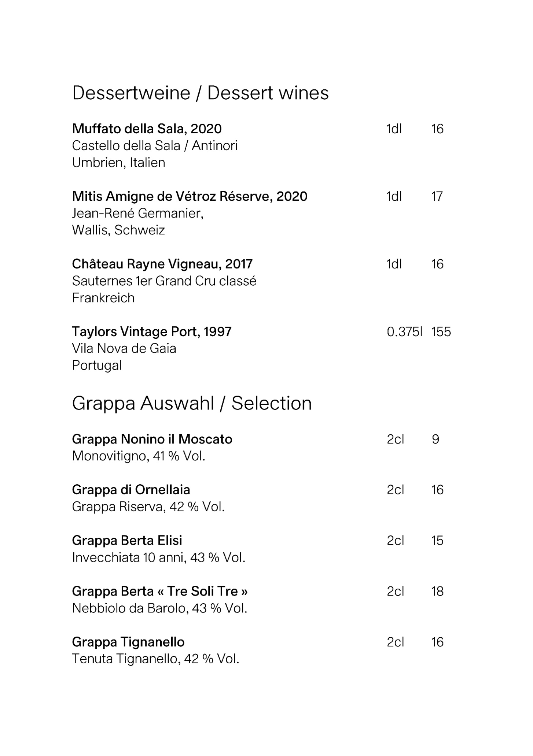Viewport: 533px width, 756px height.
Task: Select the Grappa di Ornellaia title
Action: pyautogui.click(x=131, y=490)
